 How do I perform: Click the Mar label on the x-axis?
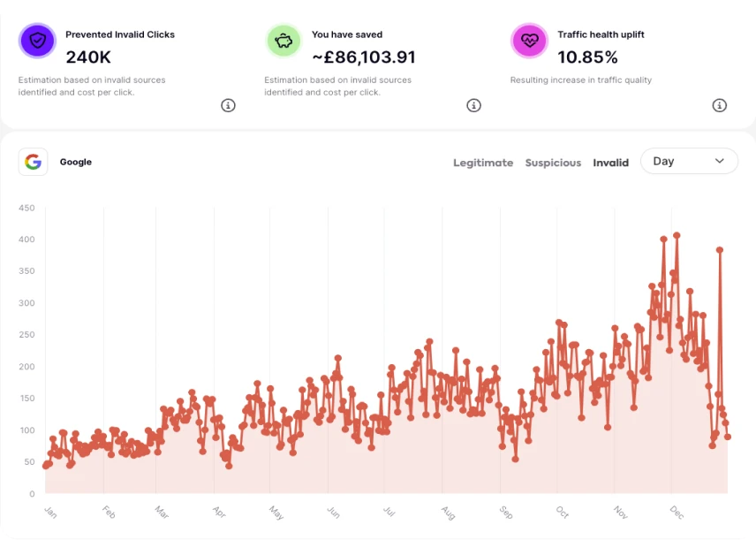tap(162, 512)
